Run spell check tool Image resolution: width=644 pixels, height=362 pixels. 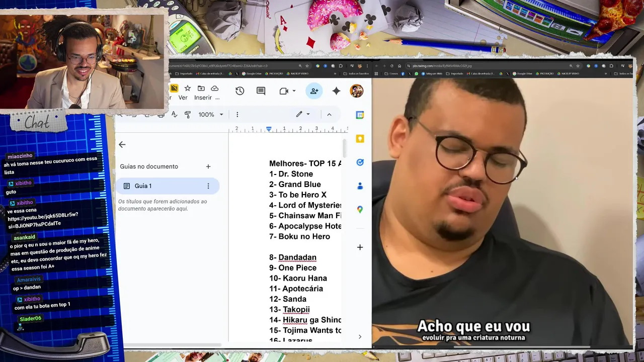[174, 115]
